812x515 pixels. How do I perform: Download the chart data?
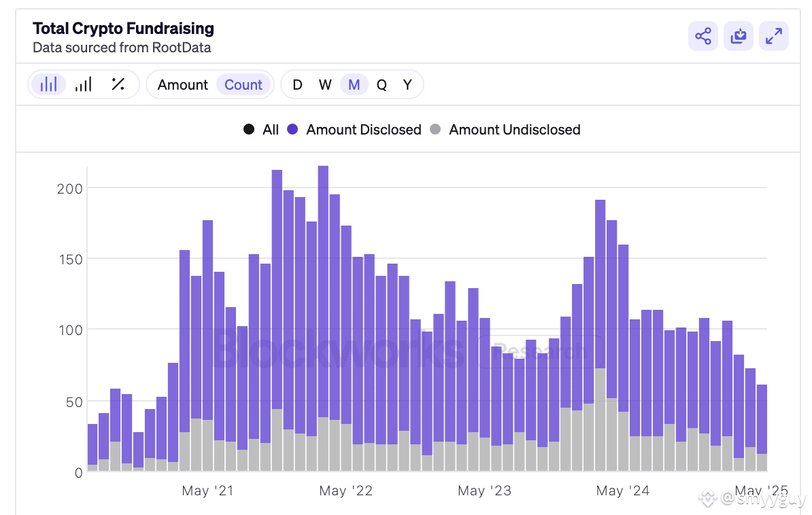738,36
